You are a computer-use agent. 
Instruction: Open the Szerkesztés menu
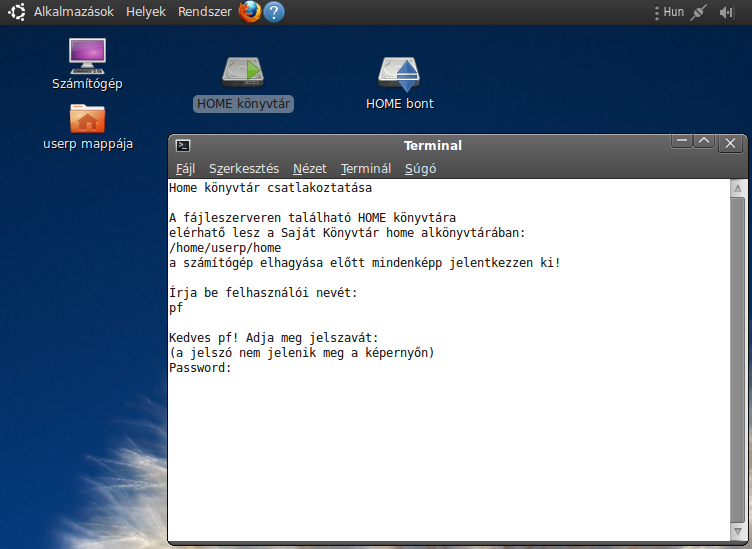pyautogui.click(x=244, y=168)
